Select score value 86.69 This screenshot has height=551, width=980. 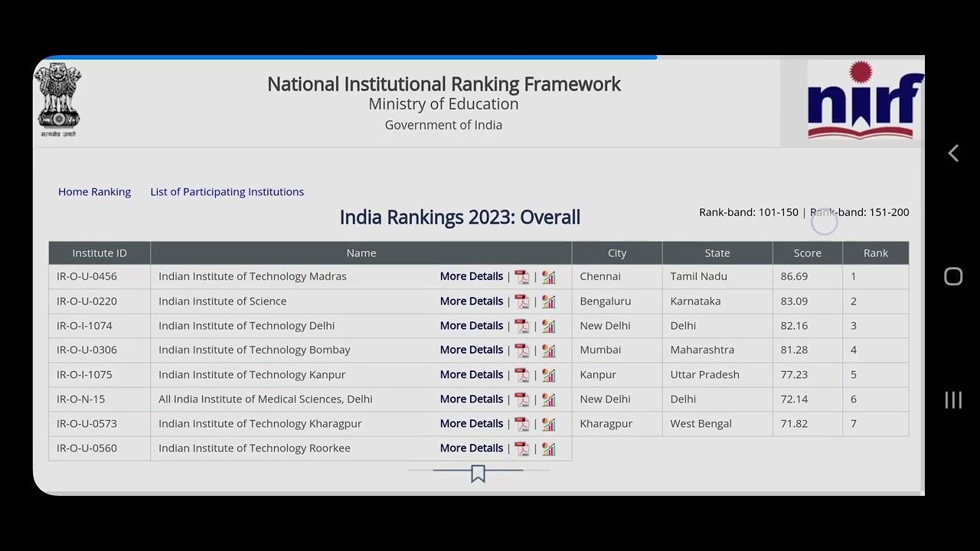coord(794,276)
